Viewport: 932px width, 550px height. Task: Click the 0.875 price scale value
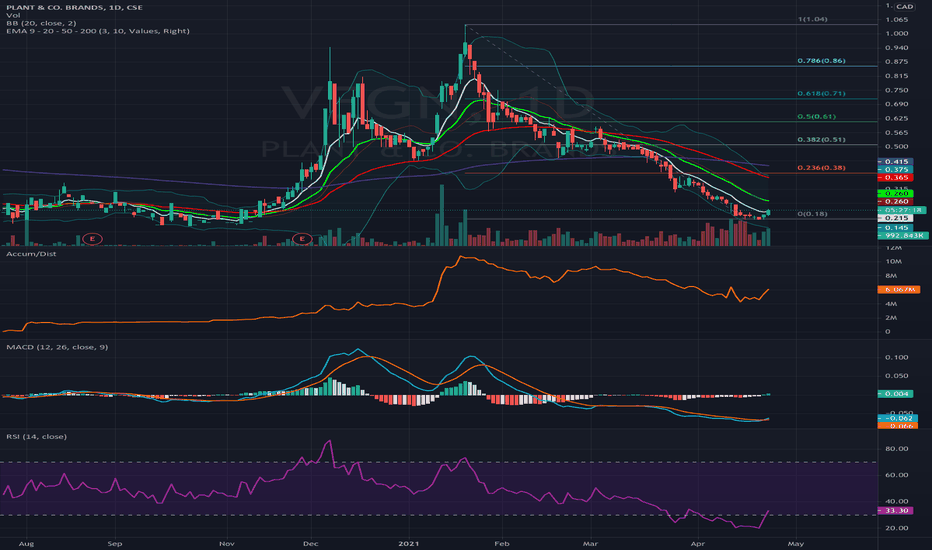(x=896, y=61)
